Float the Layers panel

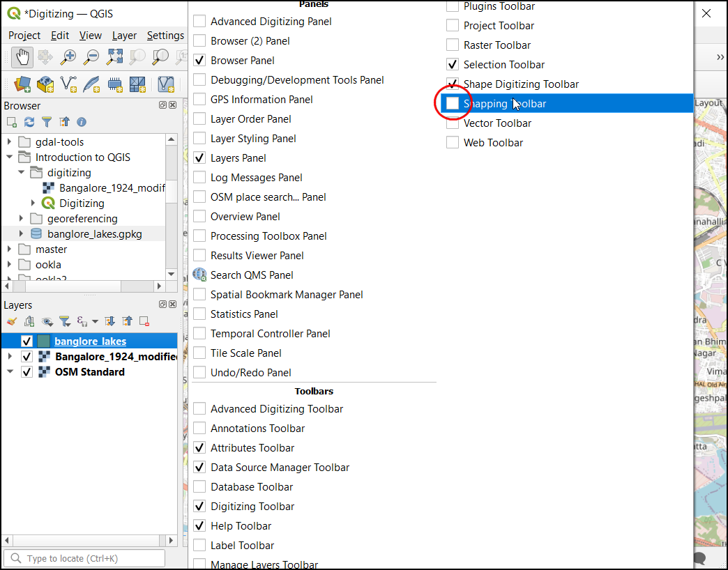pos(162,305)
